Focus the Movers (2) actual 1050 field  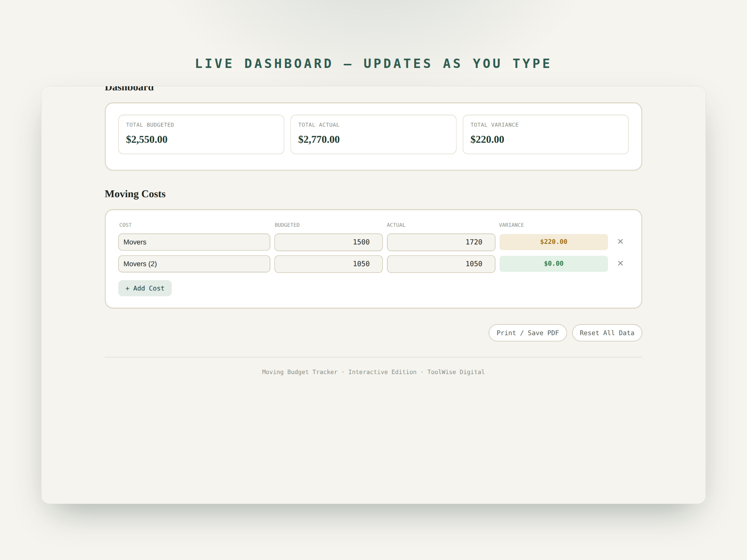point(441,264)
